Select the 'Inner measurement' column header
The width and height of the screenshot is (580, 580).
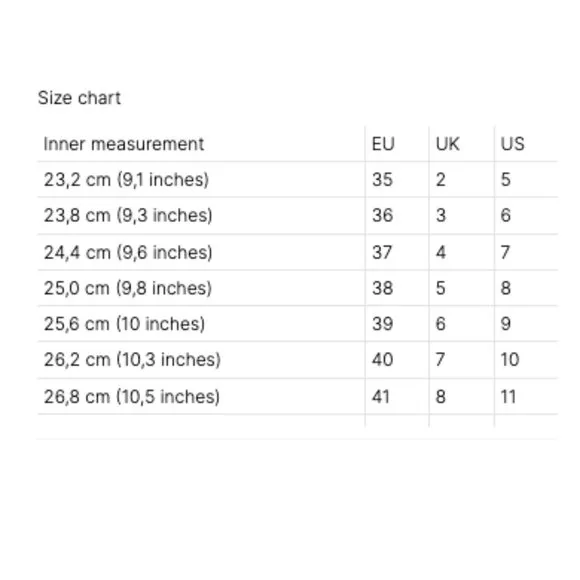(124, 144)
